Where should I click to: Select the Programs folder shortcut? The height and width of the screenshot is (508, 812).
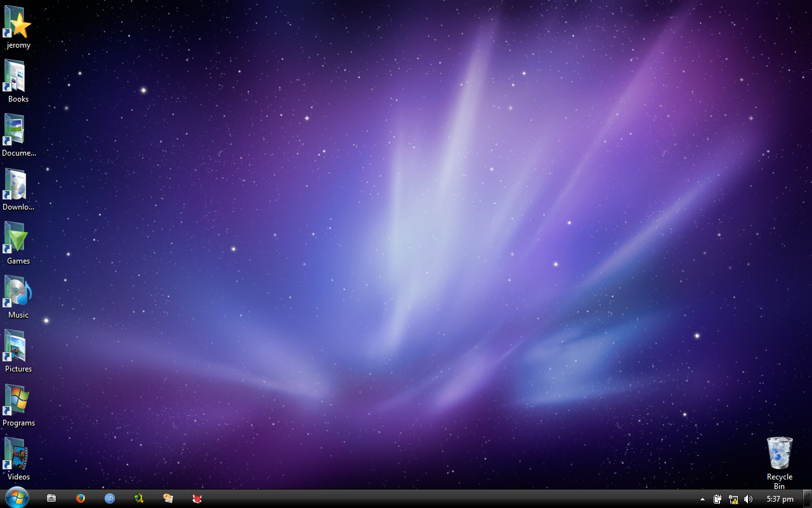[x=18, y=404]
